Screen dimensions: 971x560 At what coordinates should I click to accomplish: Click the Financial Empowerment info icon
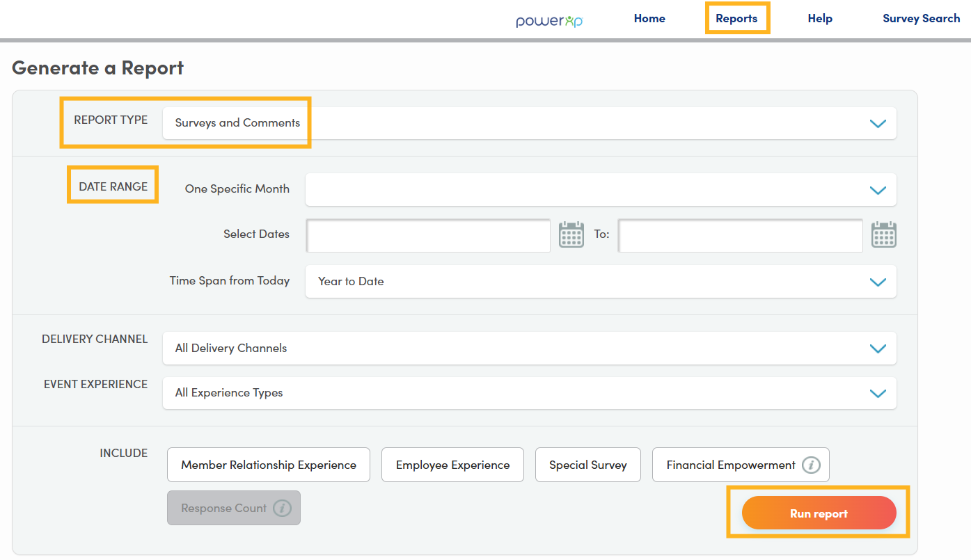tap(811, 465)
